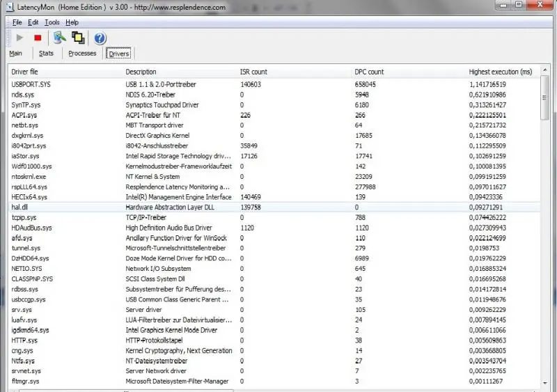Switch to the Processes tab
Image resolution: width=557 pixels, height=392 pixels.
[82, 54]
